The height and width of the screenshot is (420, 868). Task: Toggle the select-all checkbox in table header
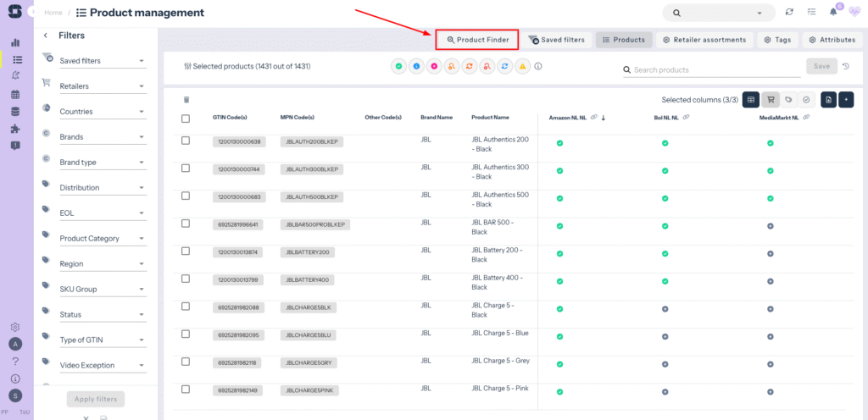[186, 118]
